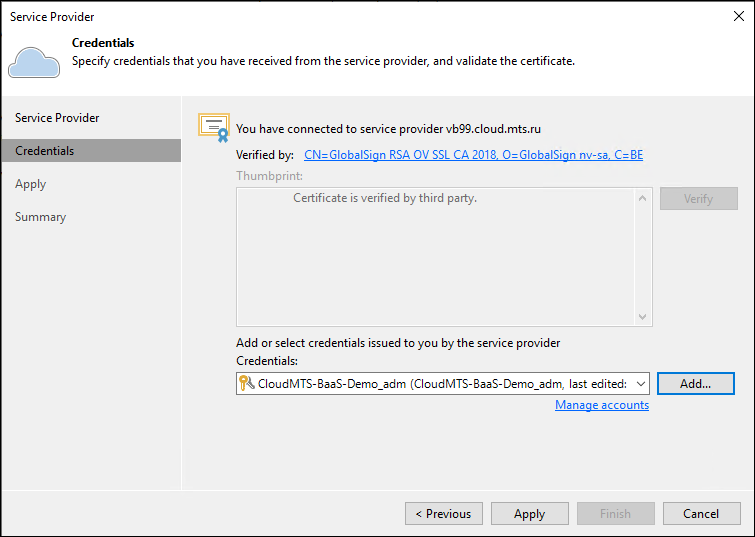Select the Credentials step in sidebar
Viewport: 755px width, 537px height.
click(45, 151)
